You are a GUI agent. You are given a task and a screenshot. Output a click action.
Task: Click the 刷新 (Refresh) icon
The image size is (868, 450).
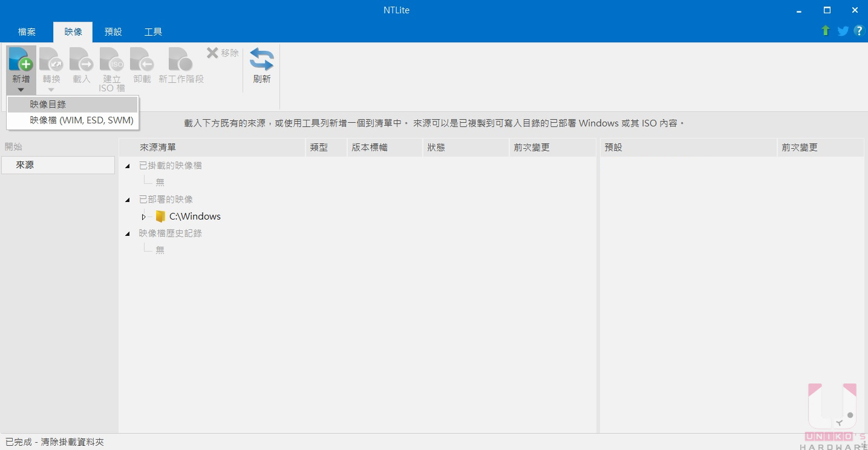pyautogui.click(x=262, y=59)
